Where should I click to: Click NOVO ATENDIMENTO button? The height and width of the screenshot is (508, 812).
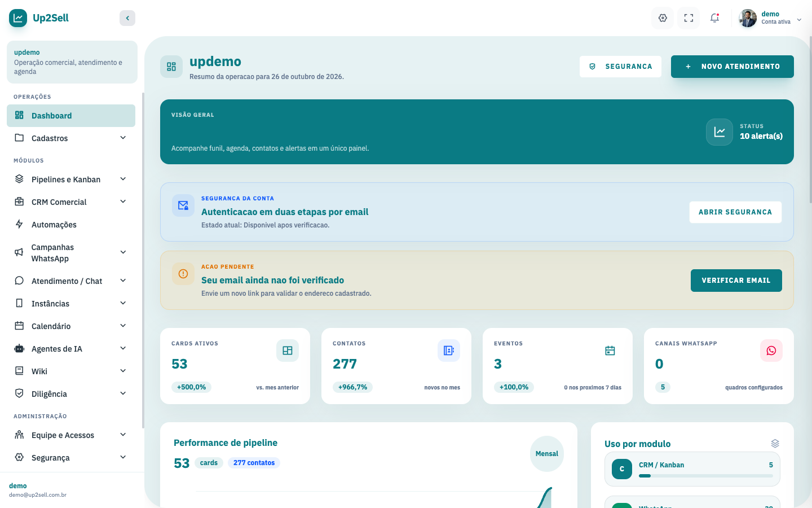tap(732, 67)
